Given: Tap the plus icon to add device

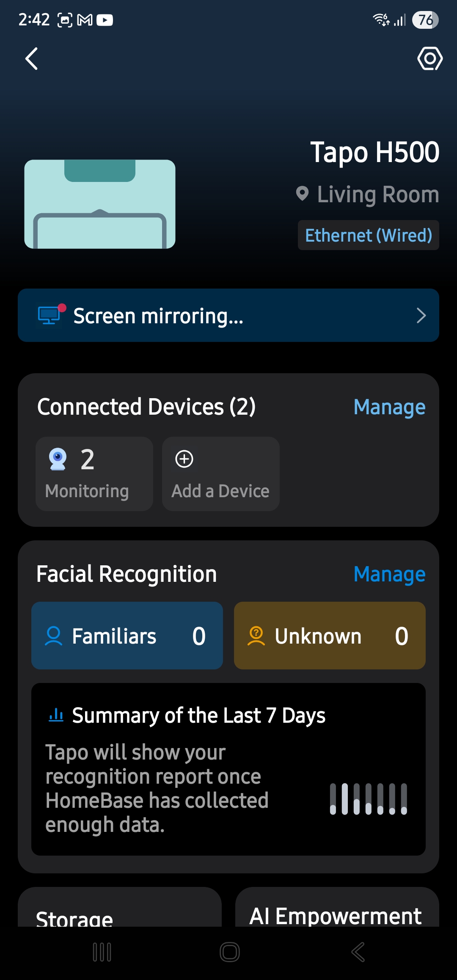Looking at the screenshot, I should click(184, 459).
